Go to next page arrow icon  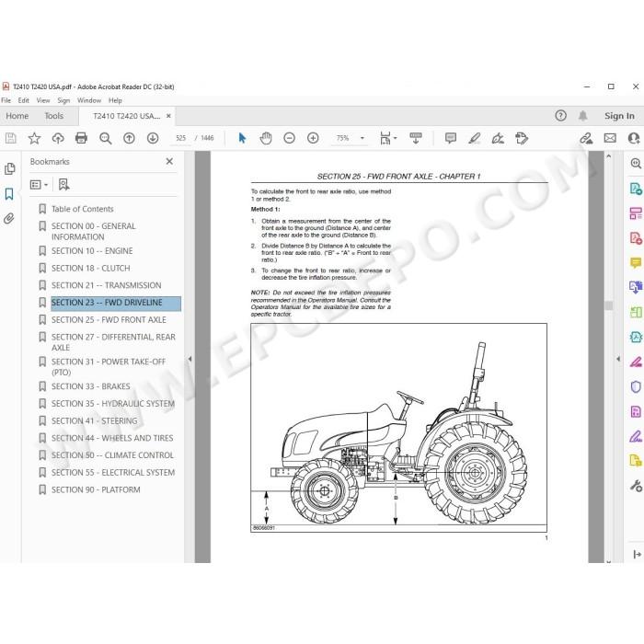[x=153, y=138]
